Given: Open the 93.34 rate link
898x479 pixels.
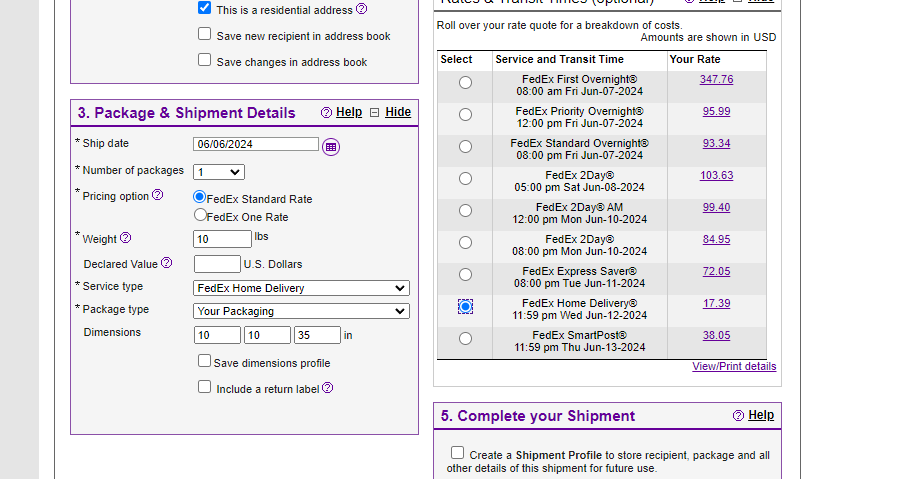Looking at the screenshot, I should click(x=716, y=143).
